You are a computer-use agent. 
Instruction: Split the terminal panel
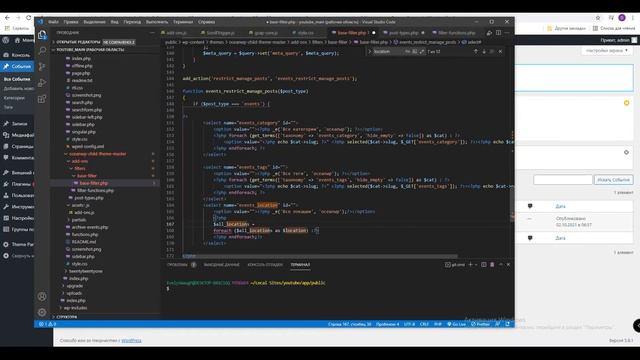pyautogui.click(x=484, y=264)
